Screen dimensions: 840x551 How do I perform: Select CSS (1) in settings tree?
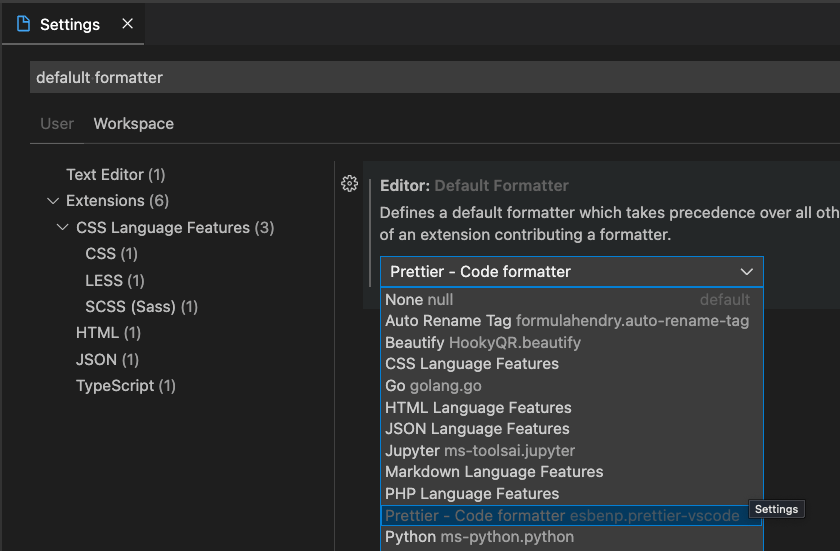[x=111, y=253]
